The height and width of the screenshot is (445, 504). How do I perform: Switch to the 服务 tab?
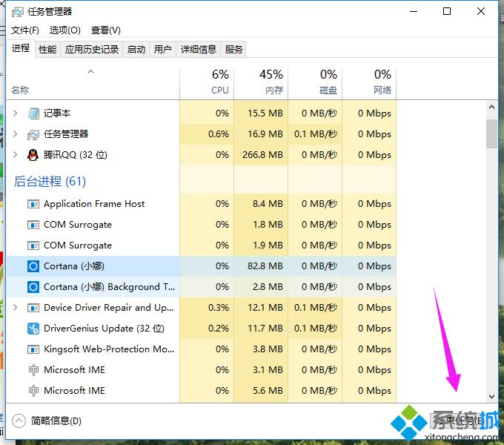[x=233, y=50]
